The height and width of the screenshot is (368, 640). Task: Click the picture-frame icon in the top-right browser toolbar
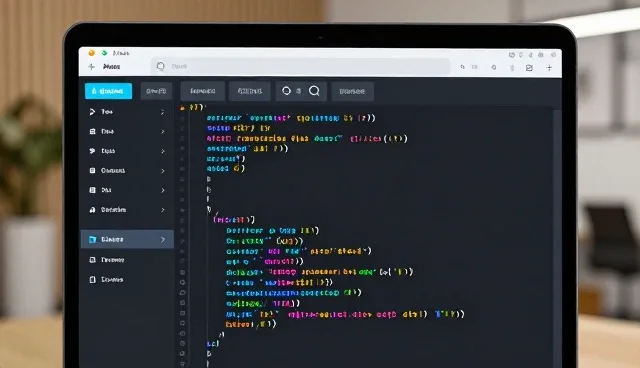point(529,68)
